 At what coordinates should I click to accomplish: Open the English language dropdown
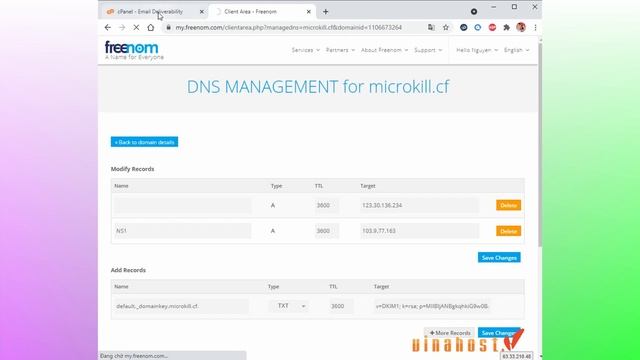(516, 50)
